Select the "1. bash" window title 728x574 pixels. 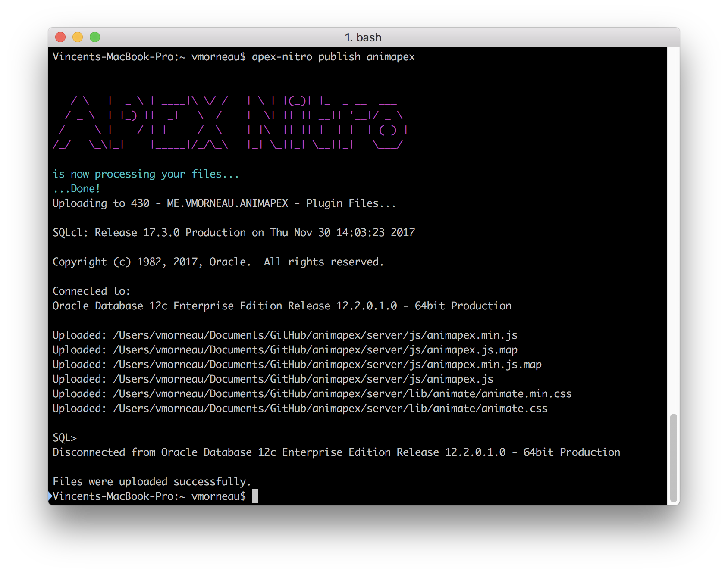pos(363,37)
